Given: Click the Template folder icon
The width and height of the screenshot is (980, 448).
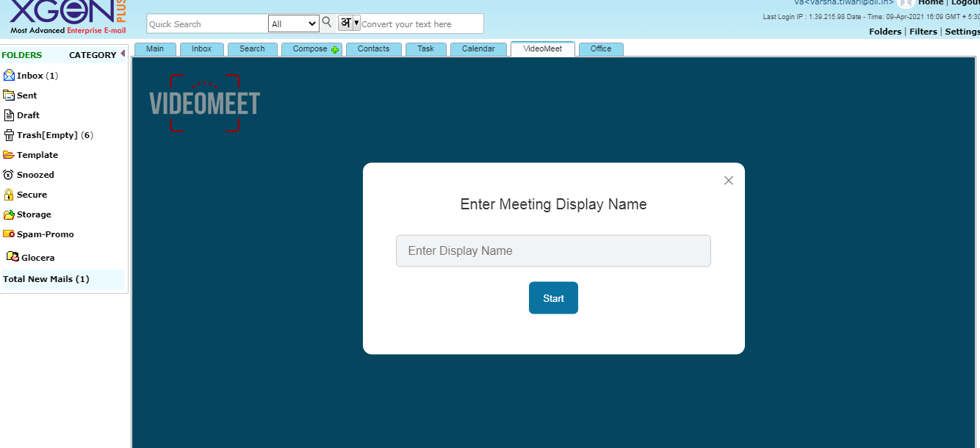Looking at the screenshot, I should 9,154.
